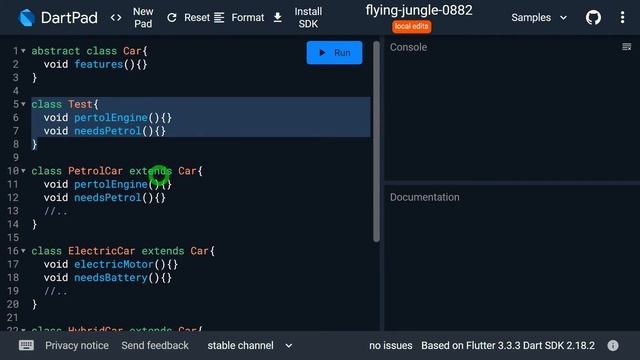Run the Dart code

tap(334, 53)
